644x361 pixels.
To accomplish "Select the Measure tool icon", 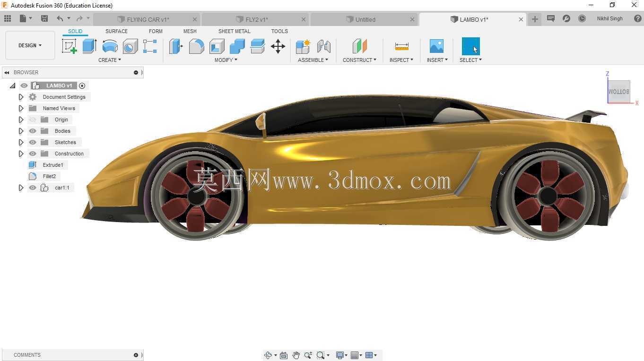I will [401, 46].
